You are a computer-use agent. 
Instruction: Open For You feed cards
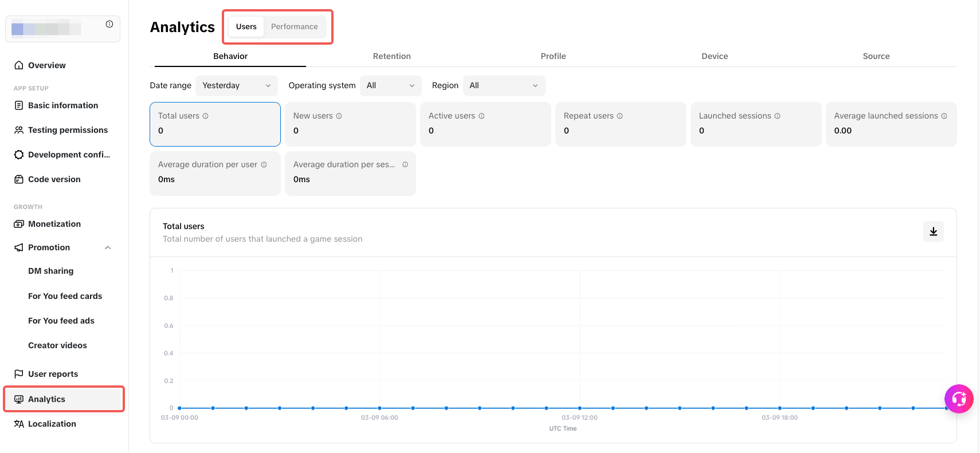pos(65,296)
